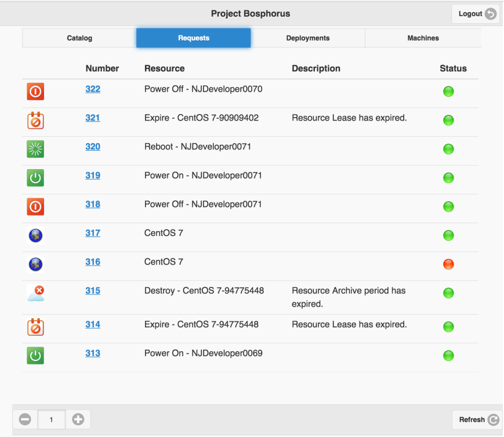Screen dimensions: 504x437
Task: Decrease page number with minus button
Action: pyautogui.click(x=25, y=419)
